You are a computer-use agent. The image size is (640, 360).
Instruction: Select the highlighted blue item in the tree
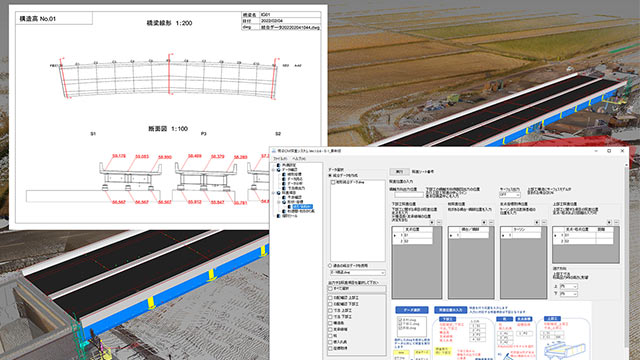tap(302, 207)
